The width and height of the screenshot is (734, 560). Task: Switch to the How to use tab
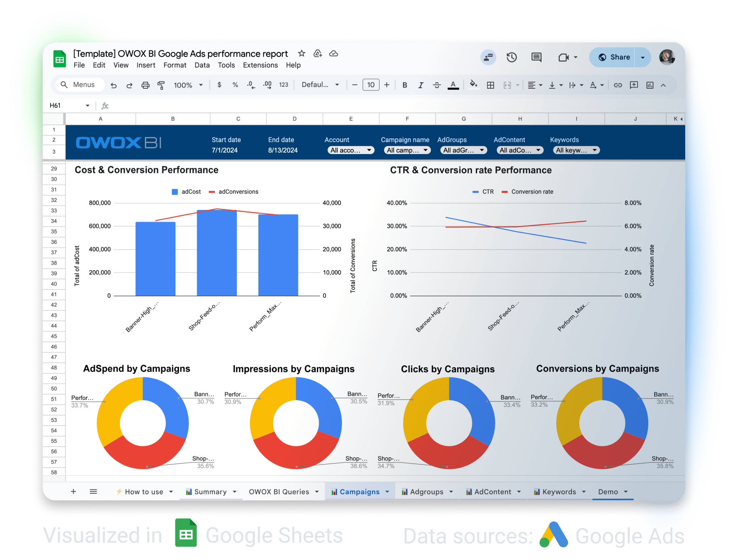pos(144,492)
